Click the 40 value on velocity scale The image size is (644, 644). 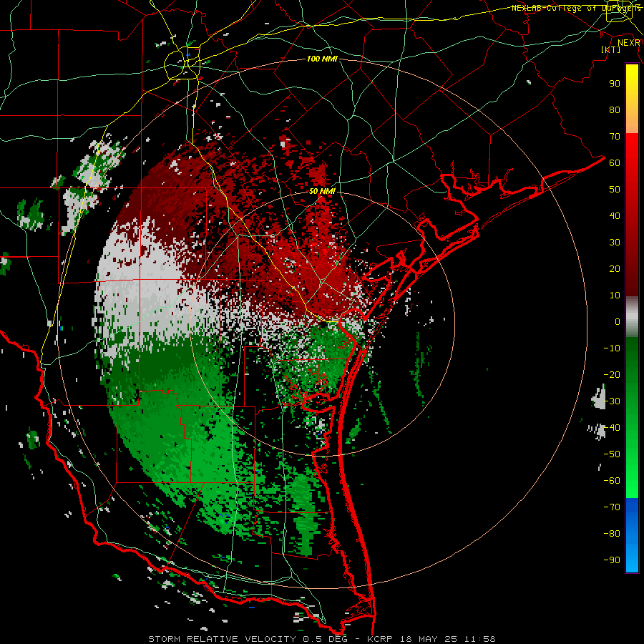(x=615, y=215)
